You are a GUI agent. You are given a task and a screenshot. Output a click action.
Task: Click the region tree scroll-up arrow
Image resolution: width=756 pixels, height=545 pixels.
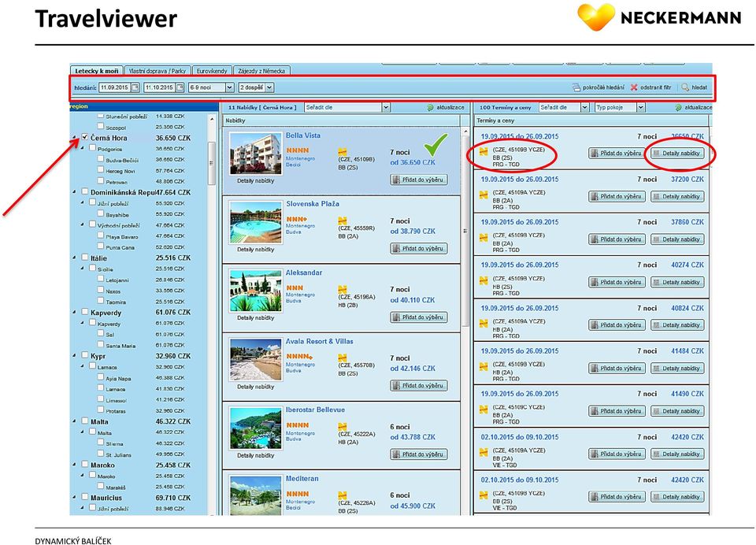[211, 118]
